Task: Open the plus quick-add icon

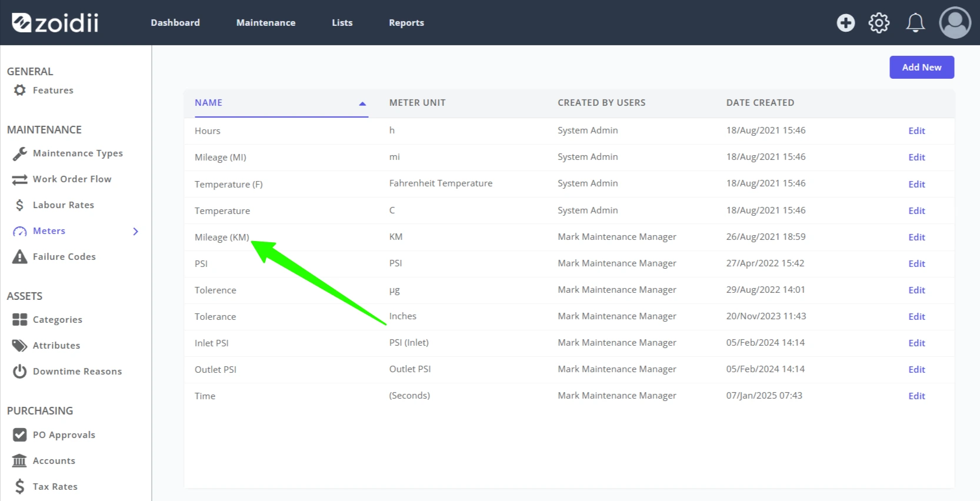Action: [846, 23]
